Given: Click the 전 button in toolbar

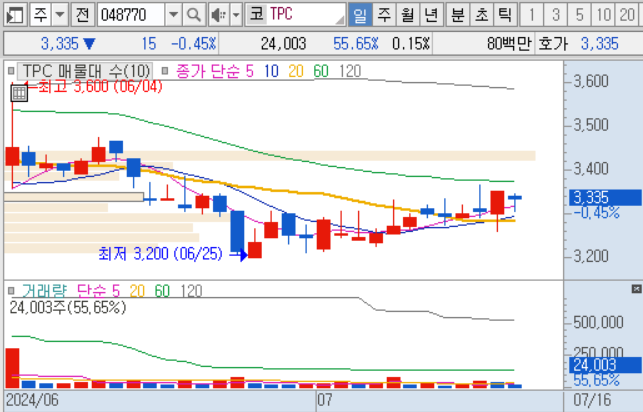Looking at the screenshot, I should pos(83,15).
